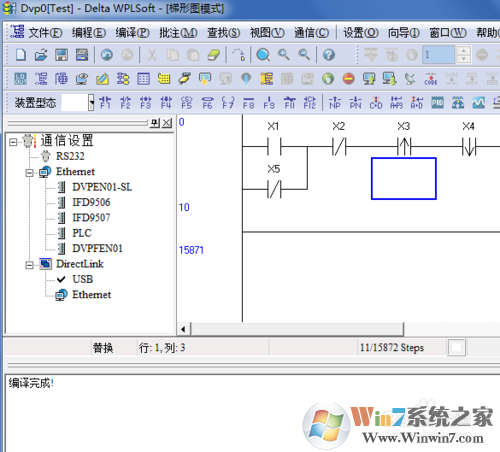This screenshot has height=452, width=500.
Task: Click the A+D toolbar icon
Action: point(417,103)
